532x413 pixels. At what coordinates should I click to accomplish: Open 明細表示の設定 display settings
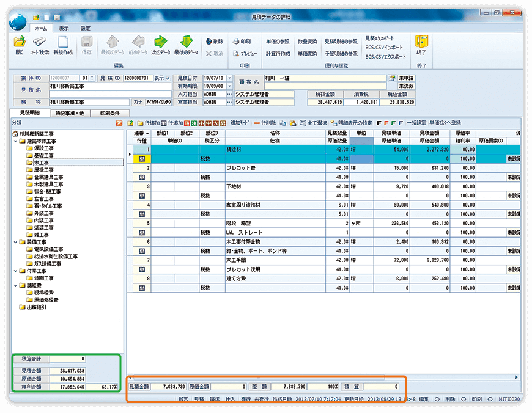[x=352, y=123]
